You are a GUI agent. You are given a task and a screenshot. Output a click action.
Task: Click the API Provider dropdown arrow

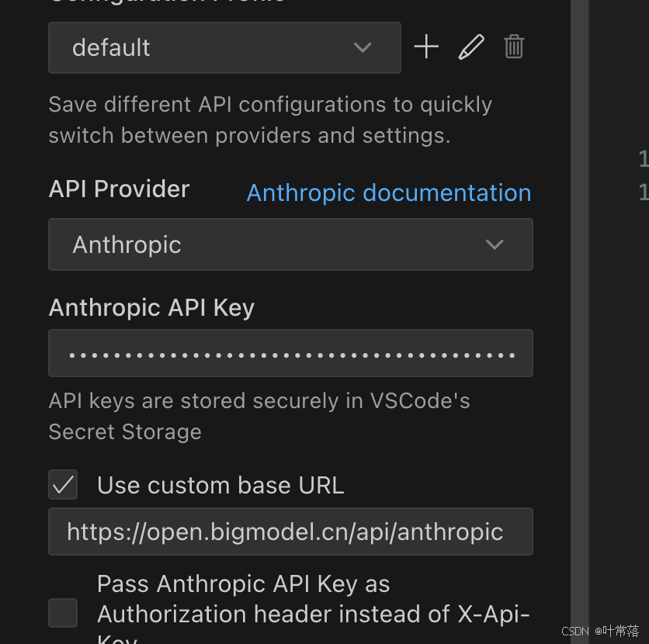click(x=495, y=244)
